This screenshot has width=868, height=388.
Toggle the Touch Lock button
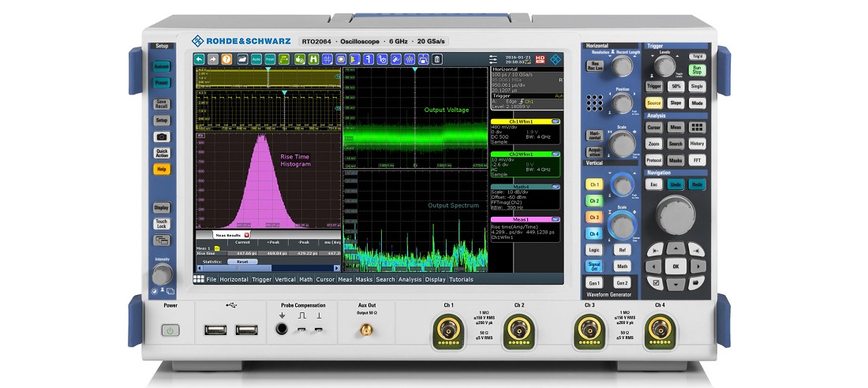click(x=162, y=224)
